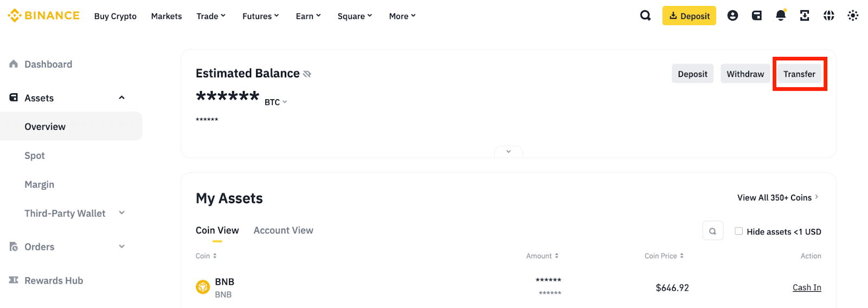Check Hide assets <1 USD box
Image resolution: width=868 pixels, height=308 pixels.
[738, 231]
